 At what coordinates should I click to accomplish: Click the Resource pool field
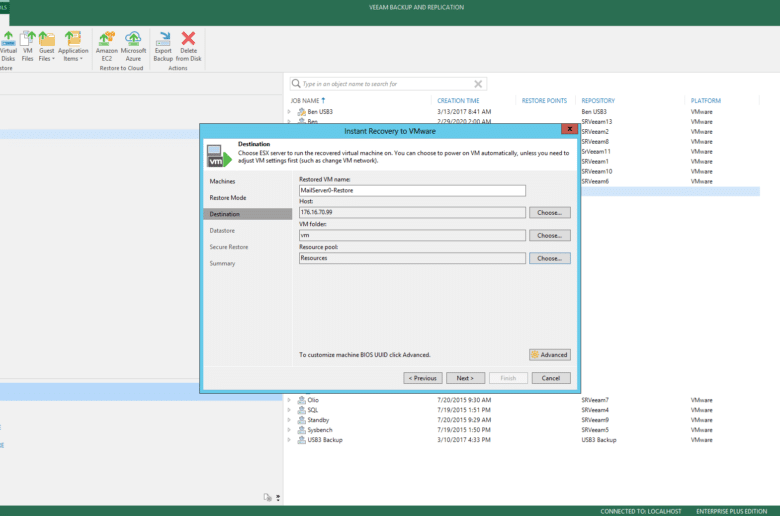(412, 258)
